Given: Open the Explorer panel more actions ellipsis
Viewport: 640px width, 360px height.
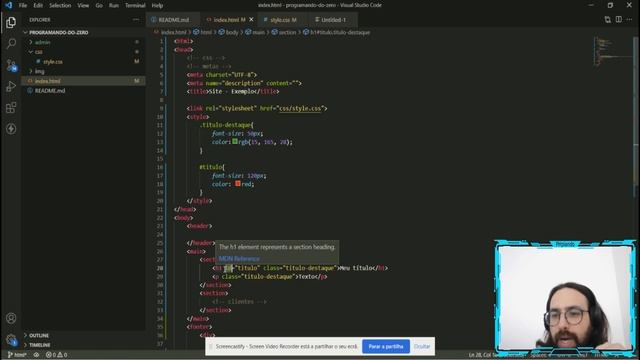Looking at the screenshot, I should pos(136,20).
